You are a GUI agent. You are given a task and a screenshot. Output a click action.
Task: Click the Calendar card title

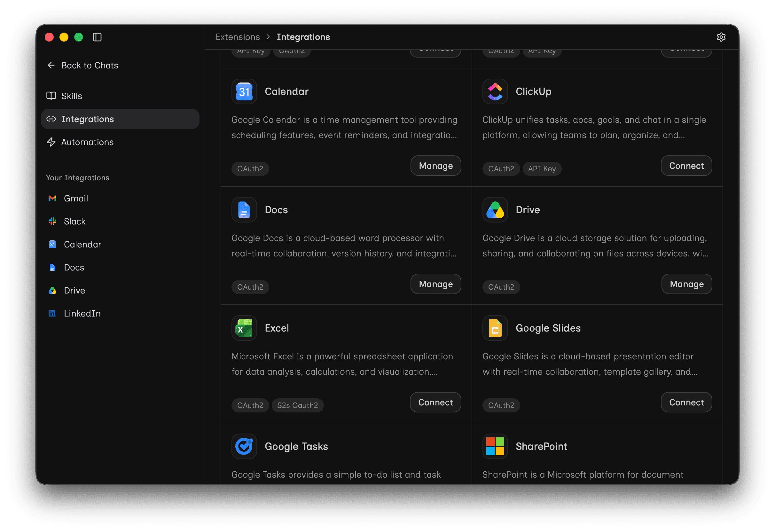pyautogui.click(x=286, y=92)
